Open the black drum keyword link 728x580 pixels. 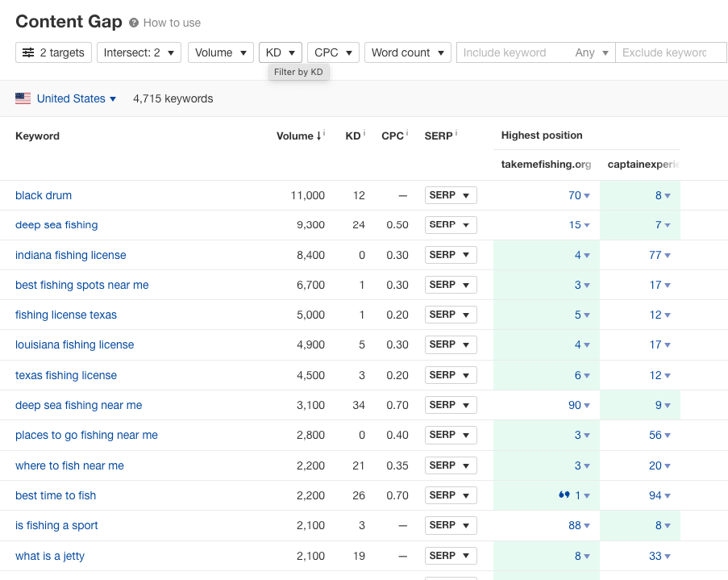pos(44,195)
